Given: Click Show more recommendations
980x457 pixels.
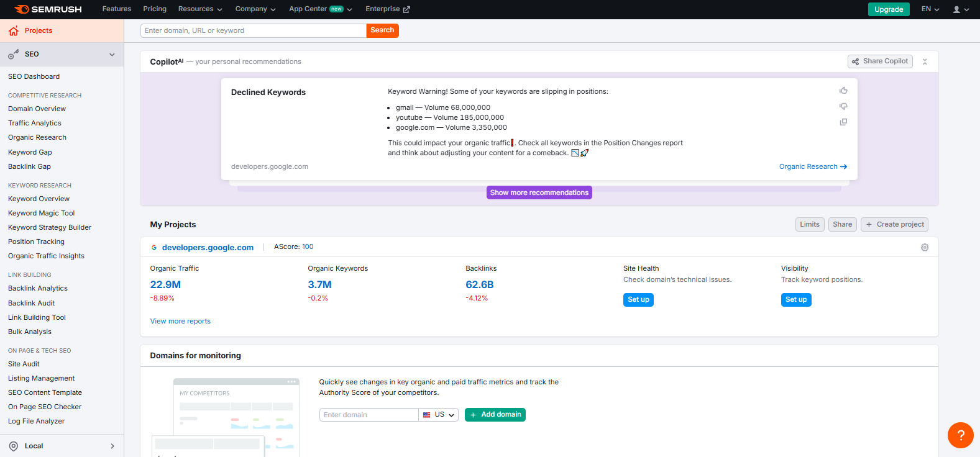Looking at the screenshot, I should (539, 192).
